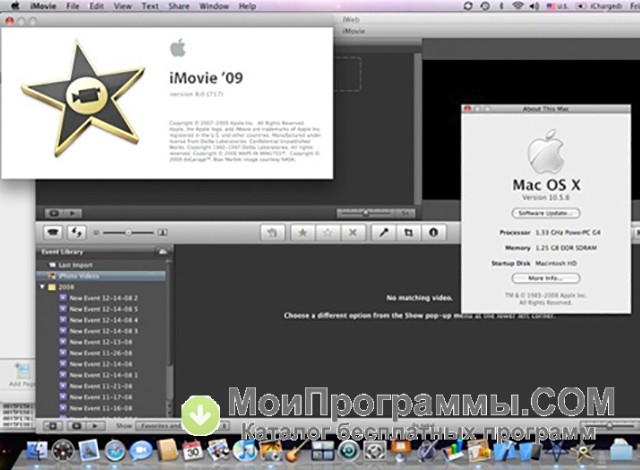Screen dimensions: 640x470
Task: Adjust event browser zoom slider bottom right
Action: [609, 425]
